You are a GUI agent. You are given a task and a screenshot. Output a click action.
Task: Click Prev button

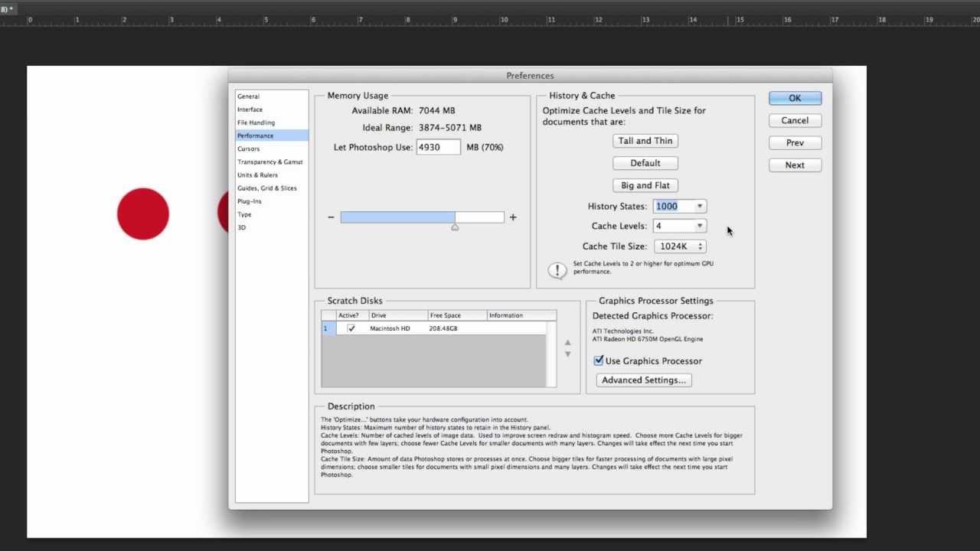point(795,142)
